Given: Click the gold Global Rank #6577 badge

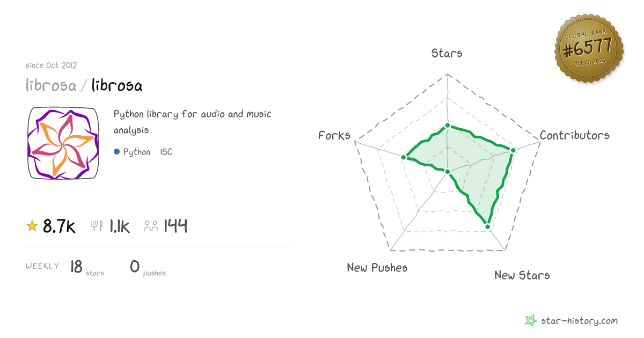Looking at the screenshot, I should [589, 49].
